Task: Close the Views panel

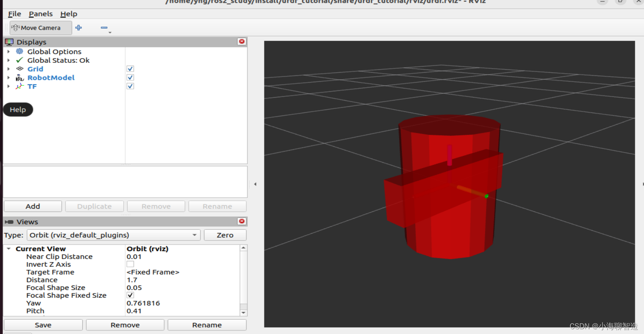Action: click(x=242, y=221)
